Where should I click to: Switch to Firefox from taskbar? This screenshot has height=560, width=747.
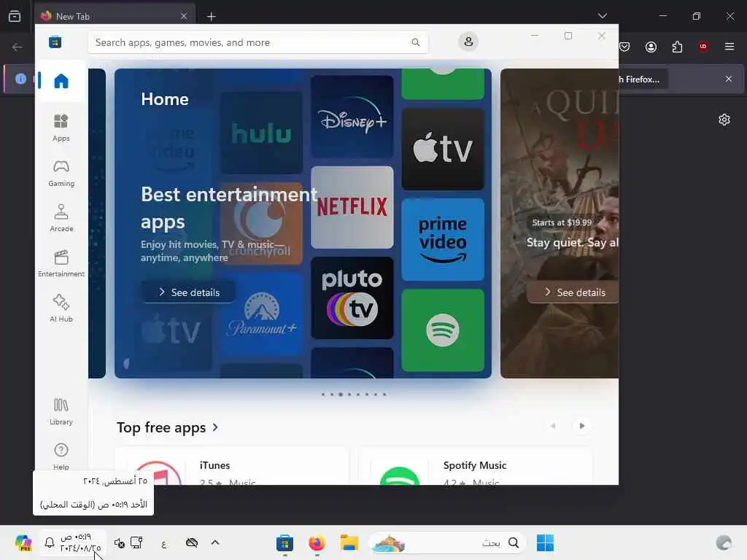pos(317,542)
